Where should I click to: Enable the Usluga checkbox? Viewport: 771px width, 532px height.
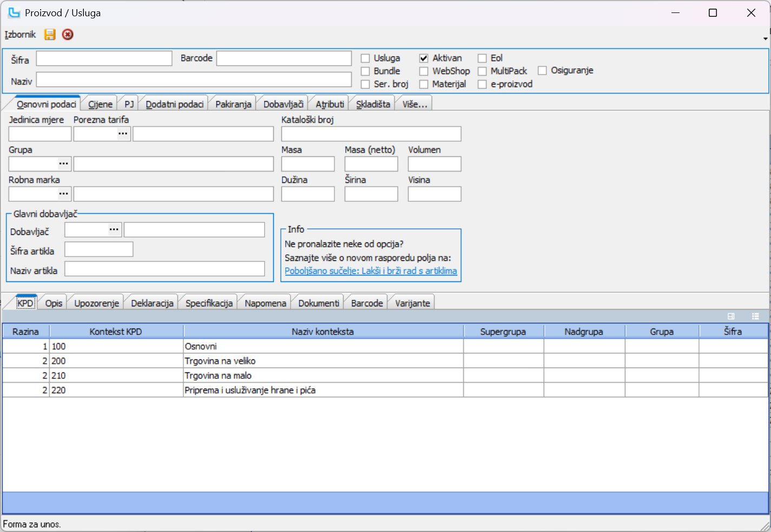click(366, 58)
